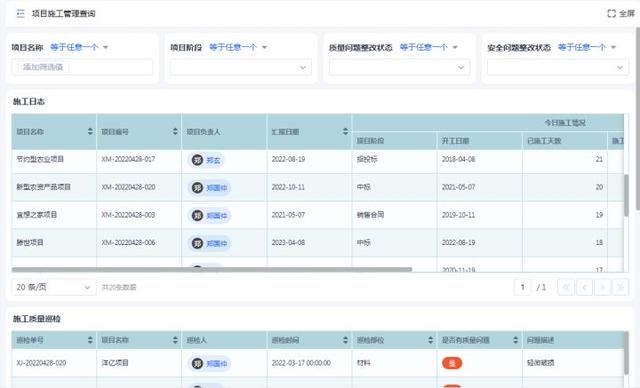Click the 项目负责人 column header
The width and height of the screenshot is (640, 388).
pyautogui.click(x=224, y=131)
